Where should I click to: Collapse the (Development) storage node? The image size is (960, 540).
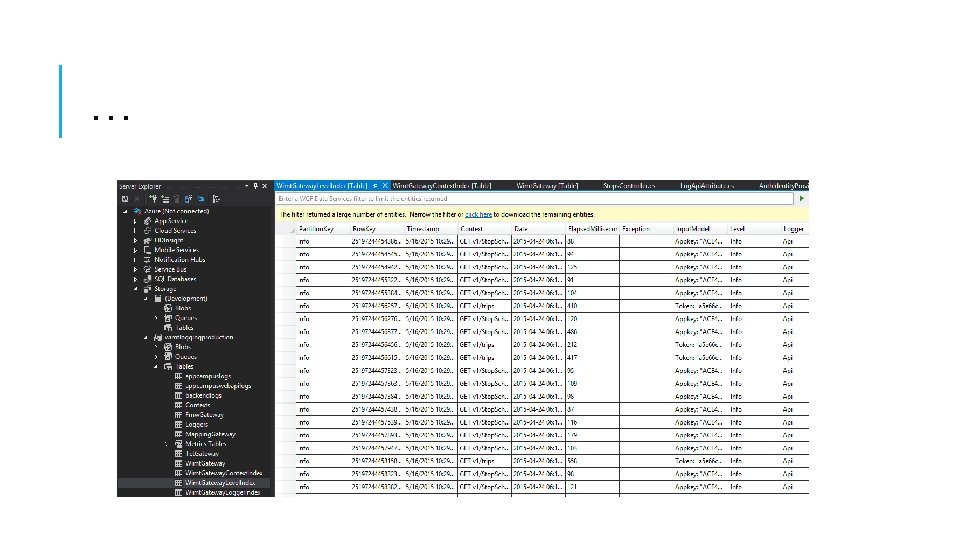pyautogui.click(x=146, y=299)
